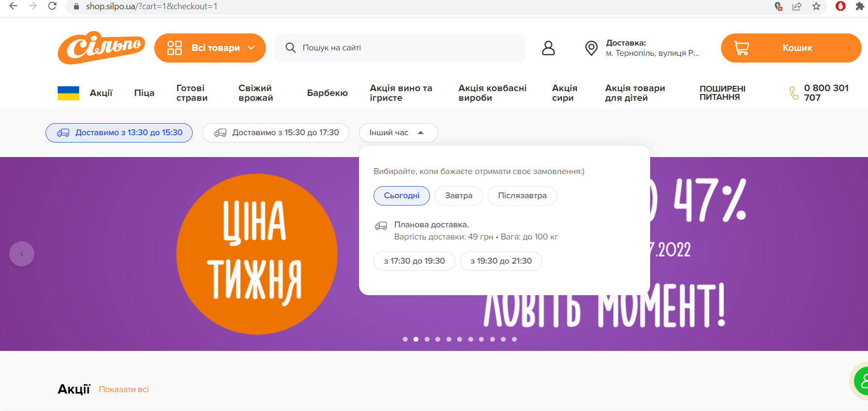Click the Ukrainian flag icon

tap(68, 93)
